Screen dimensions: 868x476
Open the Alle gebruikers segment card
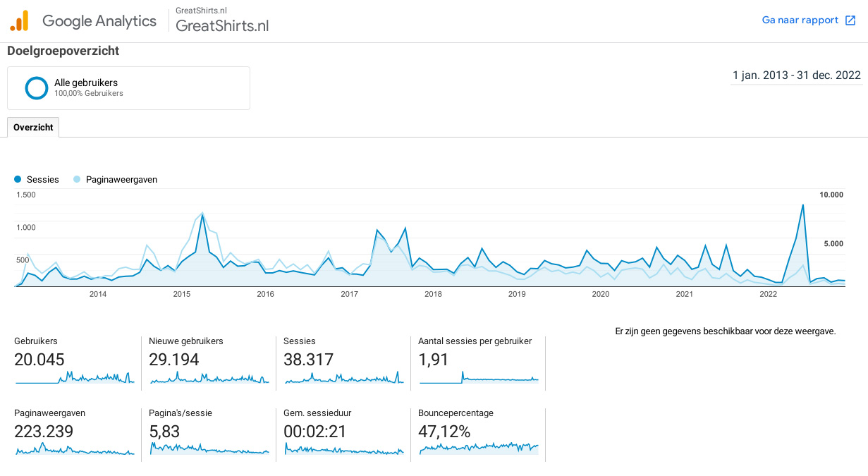[x=128, y=88]
